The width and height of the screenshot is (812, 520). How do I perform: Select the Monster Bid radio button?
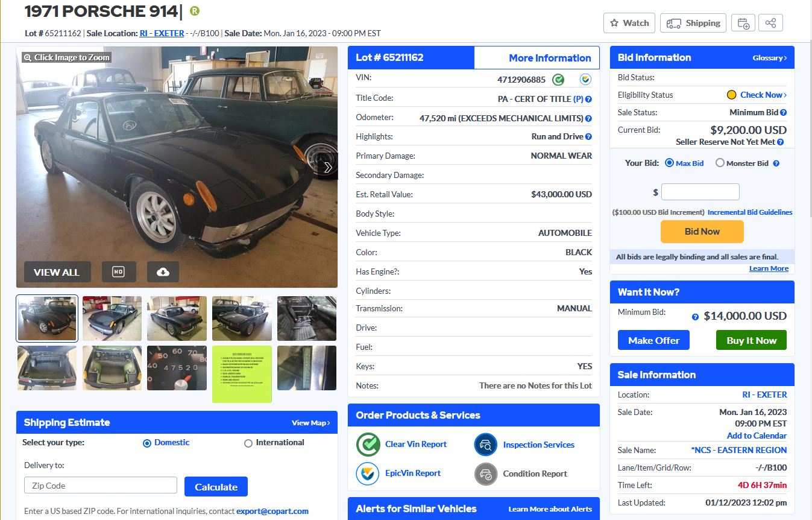720,163
